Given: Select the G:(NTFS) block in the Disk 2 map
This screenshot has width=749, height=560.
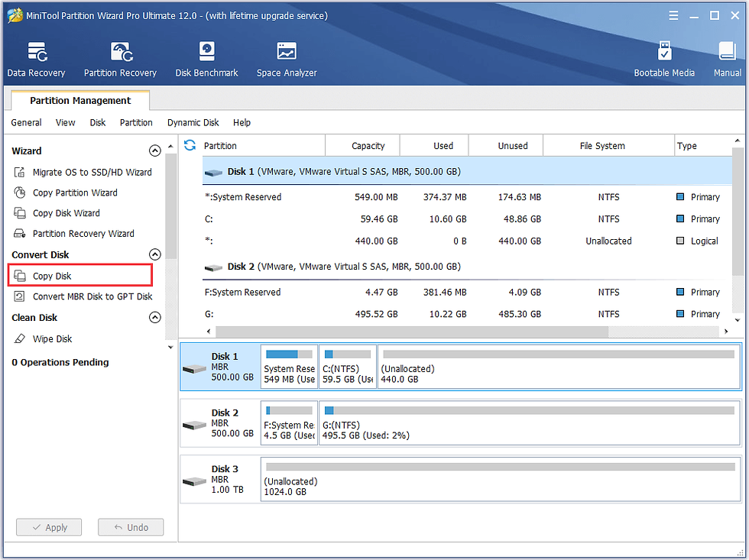Looking at the screenshot, I should click(529, 423).
